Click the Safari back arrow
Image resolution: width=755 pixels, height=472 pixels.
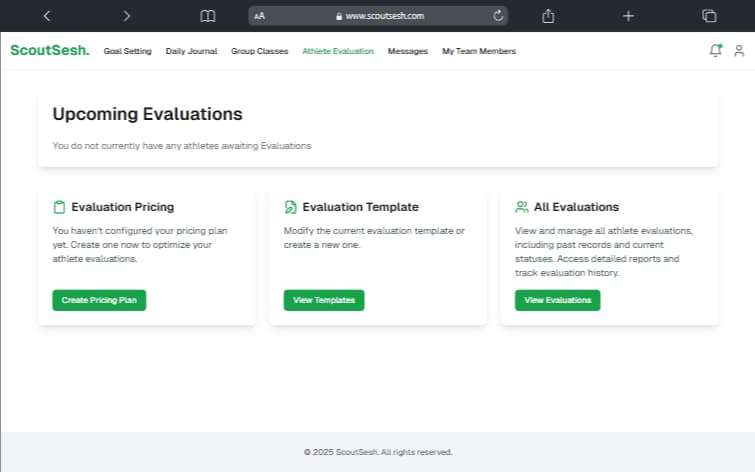click(47, 16)
